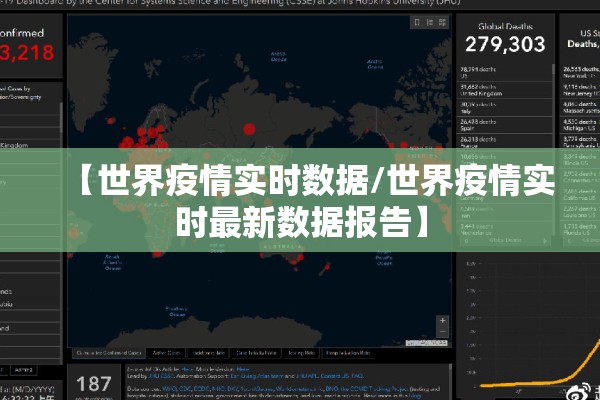Zoom in with the map plus button
This screenshot has height=400, width=600.
click(x=442, y=320)
